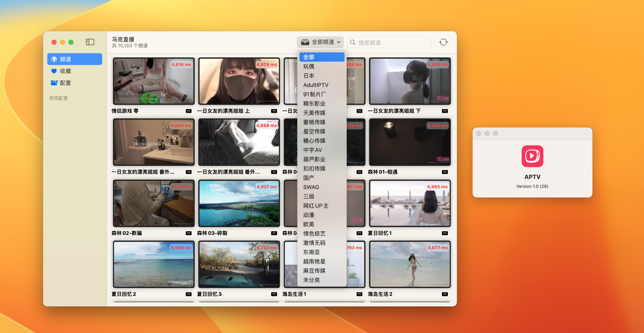Choose 动漫 from the category list
The height and width of the screenshot is (333, 644).
coord(309,215)
